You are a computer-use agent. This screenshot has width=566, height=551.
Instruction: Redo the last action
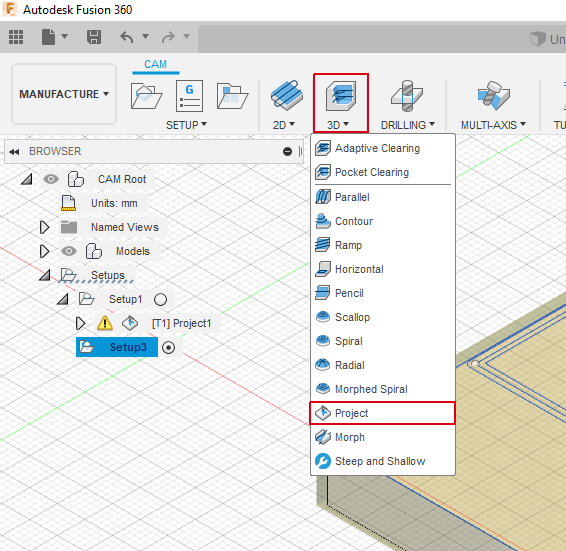click(168, 37)
